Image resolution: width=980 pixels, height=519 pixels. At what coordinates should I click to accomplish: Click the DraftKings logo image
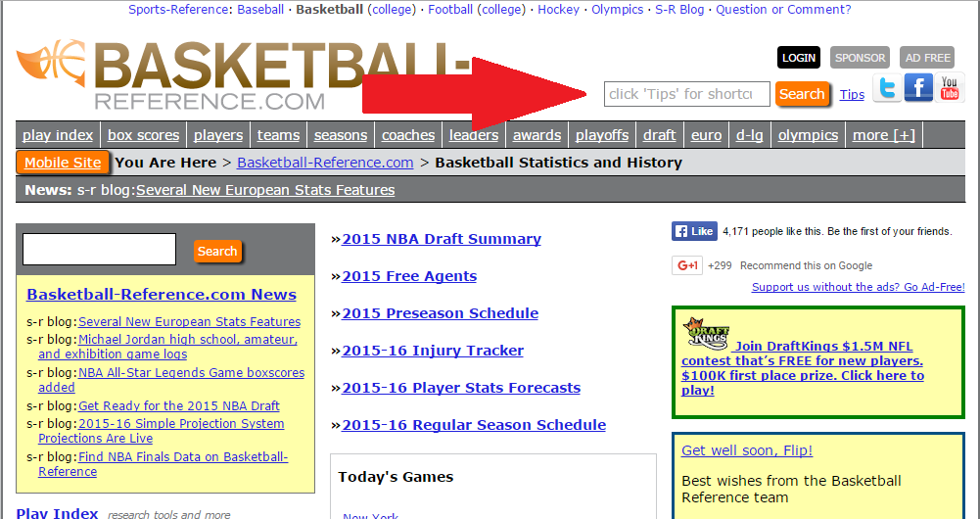click(x=706, y=334)
